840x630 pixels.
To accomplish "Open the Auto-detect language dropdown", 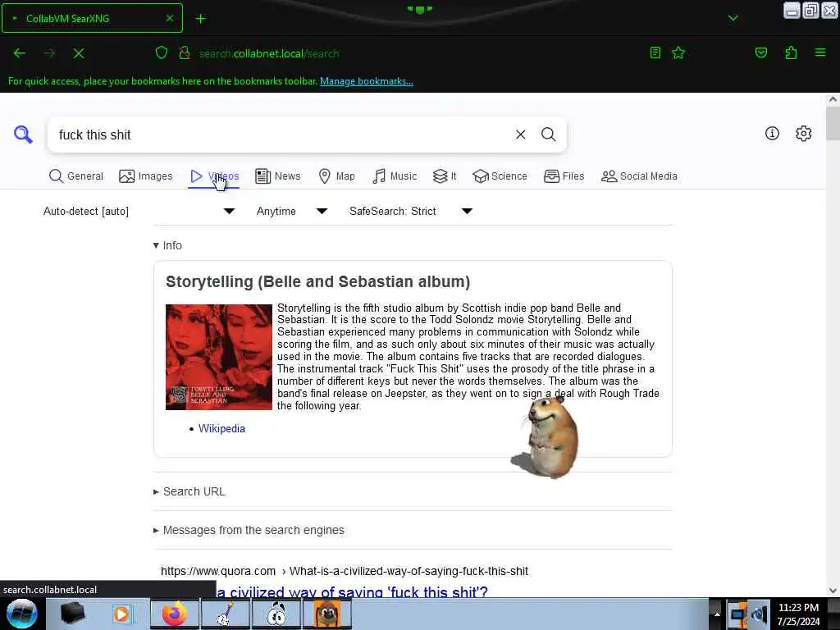I will pos(139,211).
